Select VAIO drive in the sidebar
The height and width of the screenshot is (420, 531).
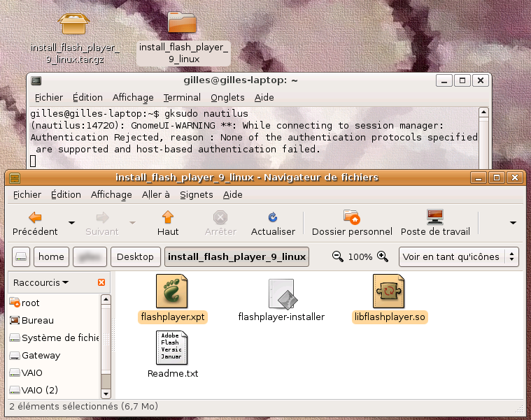tap(54, 372)
